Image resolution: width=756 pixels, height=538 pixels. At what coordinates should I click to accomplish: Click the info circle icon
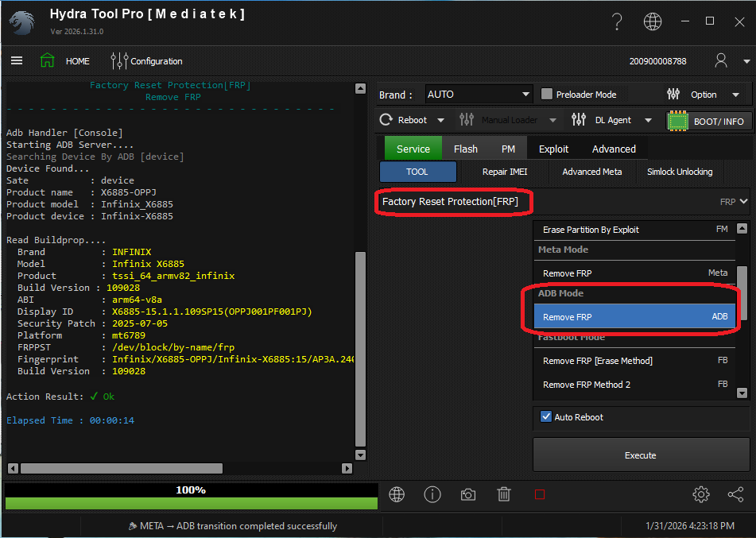(432, 494)
